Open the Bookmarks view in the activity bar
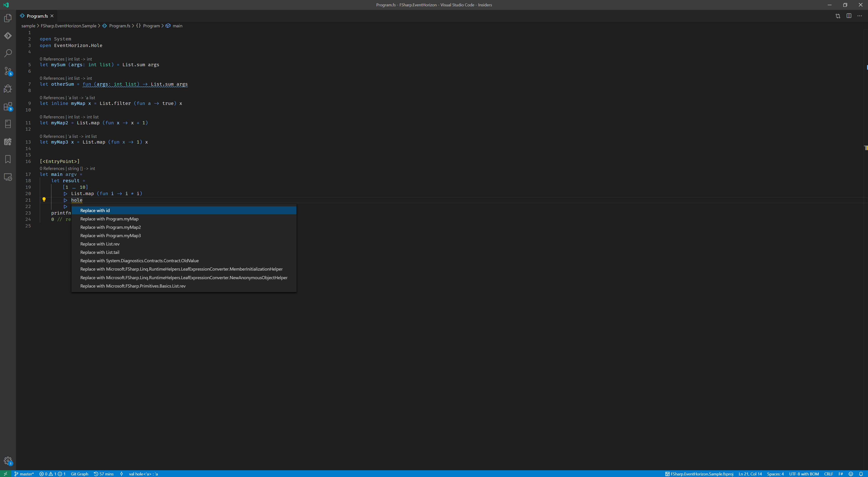This screenshot has width=868, height=477. (8, 159)
